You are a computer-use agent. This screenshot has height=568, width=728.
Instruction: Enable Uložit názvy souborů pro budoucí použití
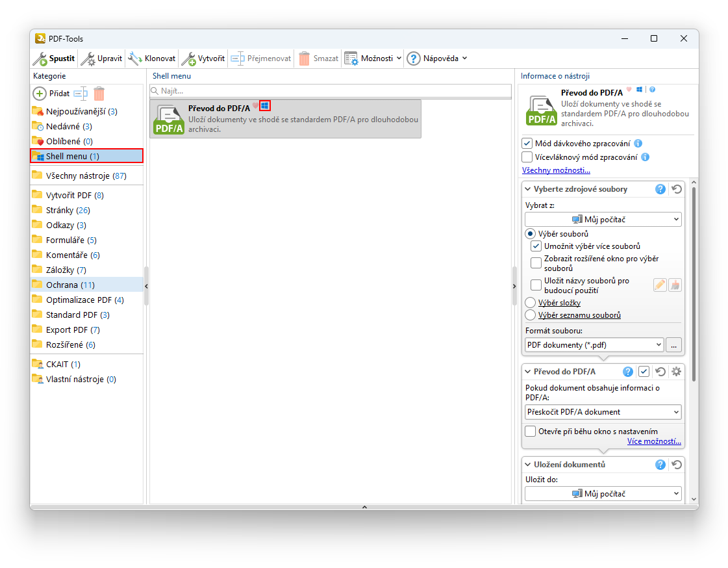[536, 285]
